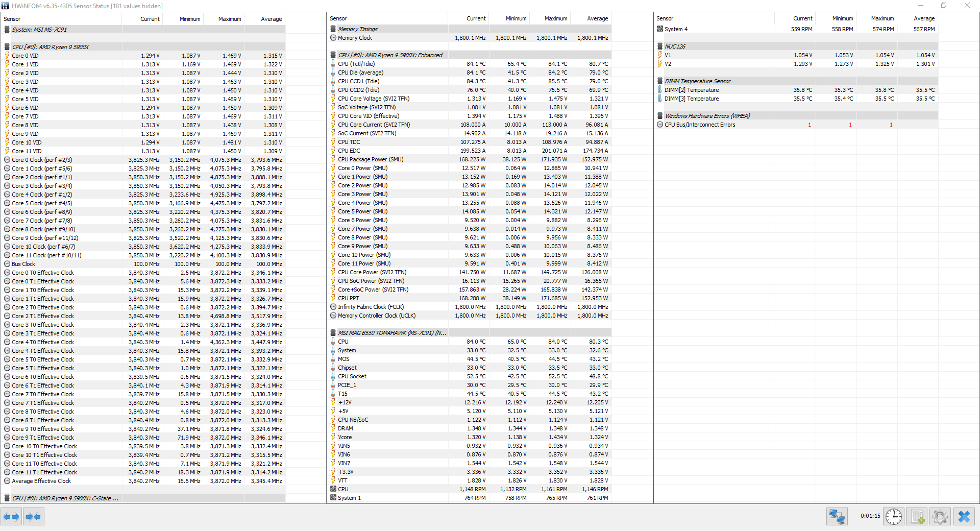Click the middle panel Maximum column header
This screenshot has height=531, width=980.
tap(550, 18)
